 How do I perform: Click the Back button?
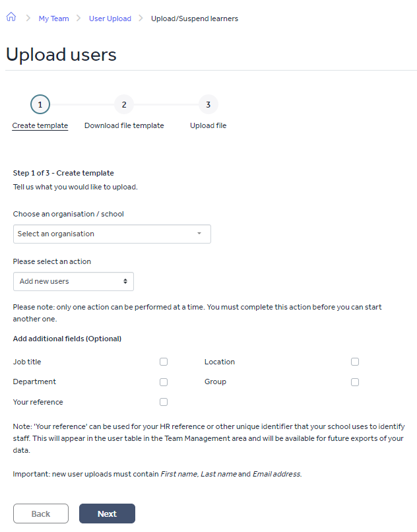coord(40,514)
